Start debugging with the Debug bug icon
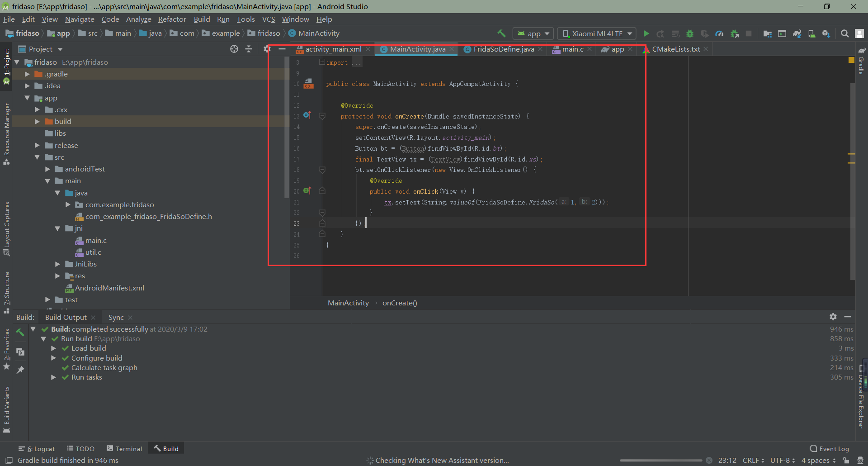868x466 pixels. pyautogui.click(x=690, y=33)
